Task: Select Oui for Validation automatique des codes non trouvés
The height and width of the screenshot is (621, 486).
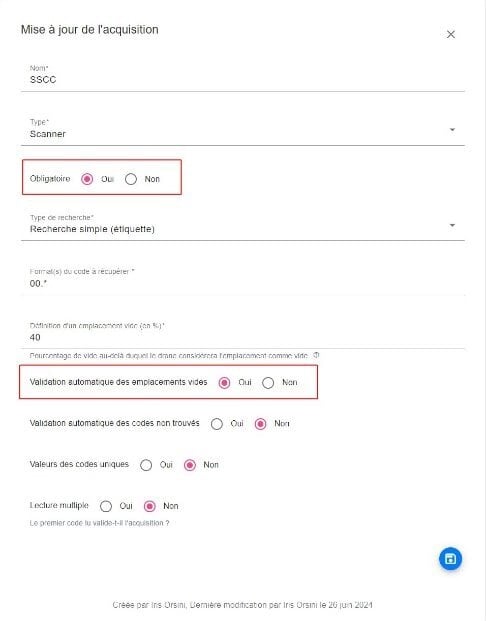Action: (217, 424)
